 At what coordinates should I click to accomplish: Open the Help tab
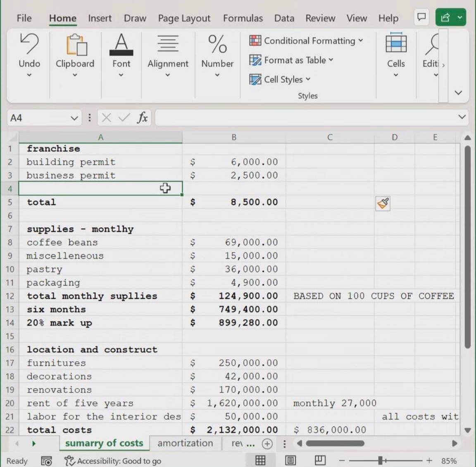coord(388,18)
